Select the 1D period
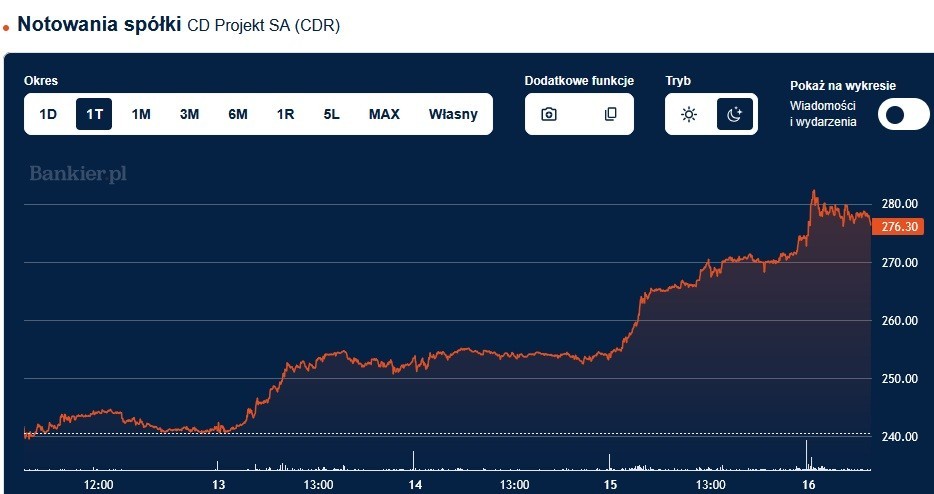934x494 pixels. [48, 114]
